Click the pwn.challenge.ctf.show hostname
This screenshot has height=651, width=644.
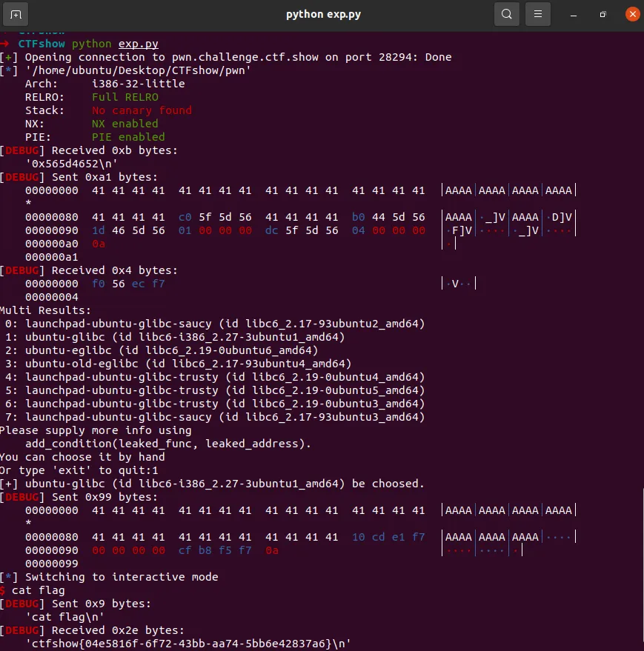pyautogui.click(x=245, y=57)
